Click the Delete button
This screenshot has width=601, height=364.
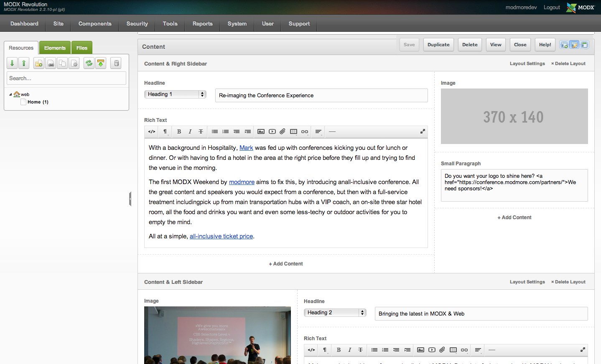470,45
